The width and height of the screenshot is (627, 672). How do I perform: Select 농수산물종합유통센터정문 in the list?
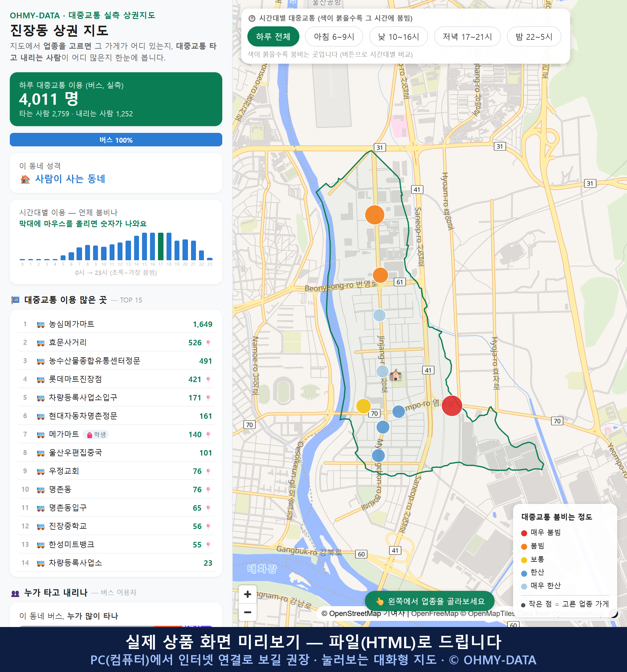click(116, 361)
